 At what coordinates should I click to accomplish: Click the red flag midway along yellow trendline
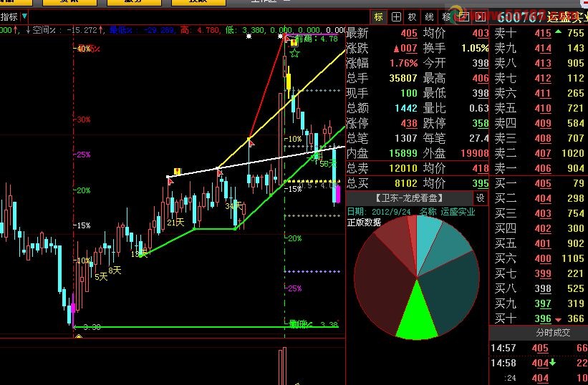(251, 142)
